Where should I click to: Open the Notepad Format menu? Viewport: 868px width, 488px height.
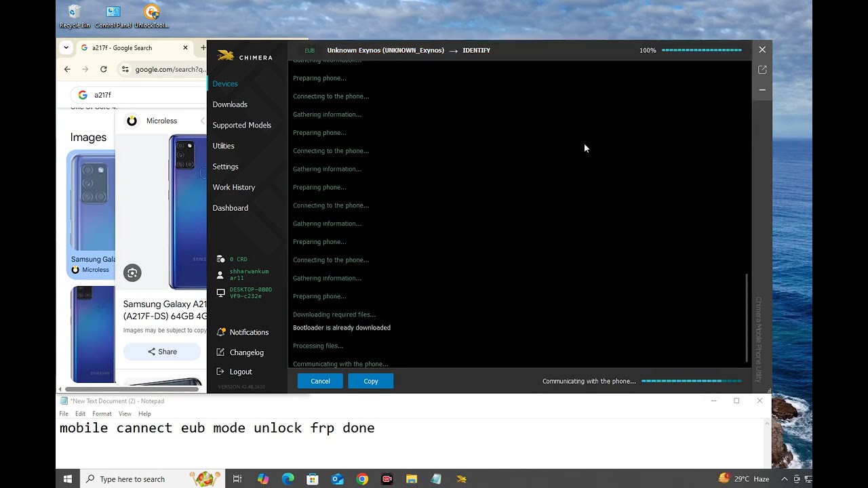pos(102,413)
